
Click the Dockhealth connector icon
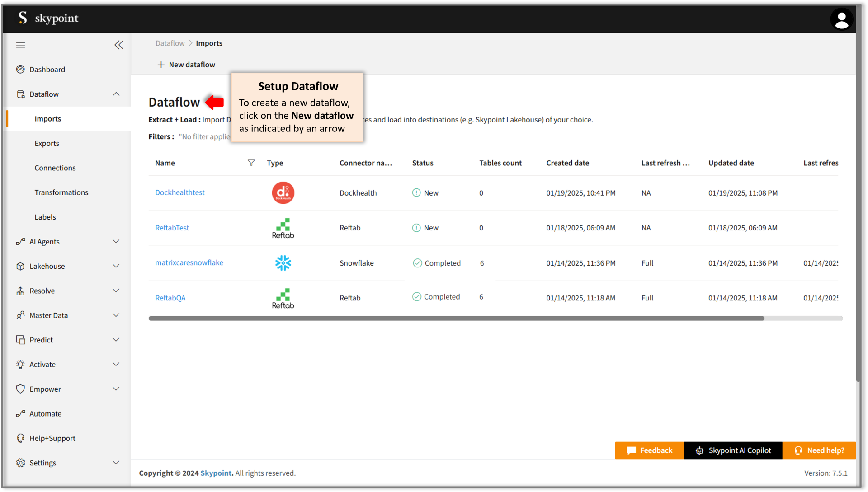283,192
